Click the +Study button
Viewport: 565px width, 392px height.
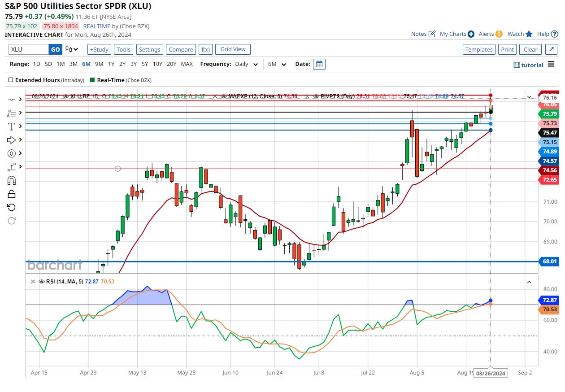click(x=99, y=49)
